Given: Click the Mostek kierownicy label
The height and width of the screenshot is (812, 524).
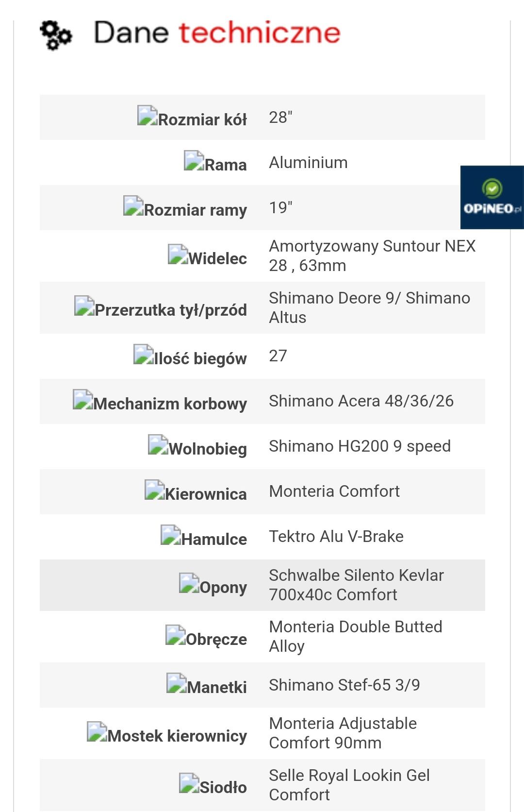Looking at the screenshot, I should pyautogui.click(x=177, y=736).
